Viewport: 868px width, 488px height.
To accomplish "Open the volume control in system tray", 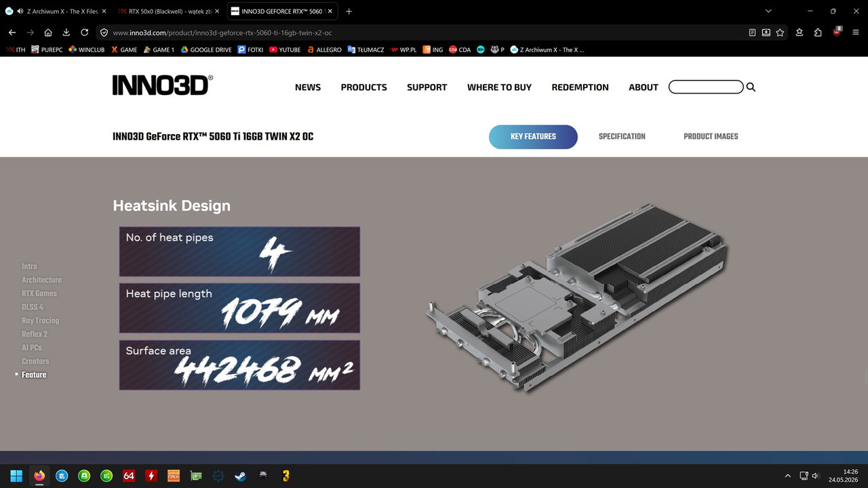I will (x=815, y=476).
